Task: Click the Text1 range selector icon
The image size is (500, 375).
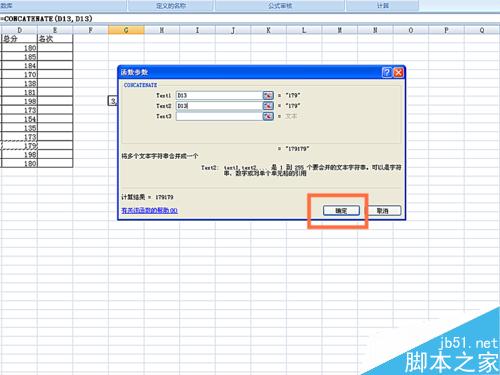Action: (268, 95)
